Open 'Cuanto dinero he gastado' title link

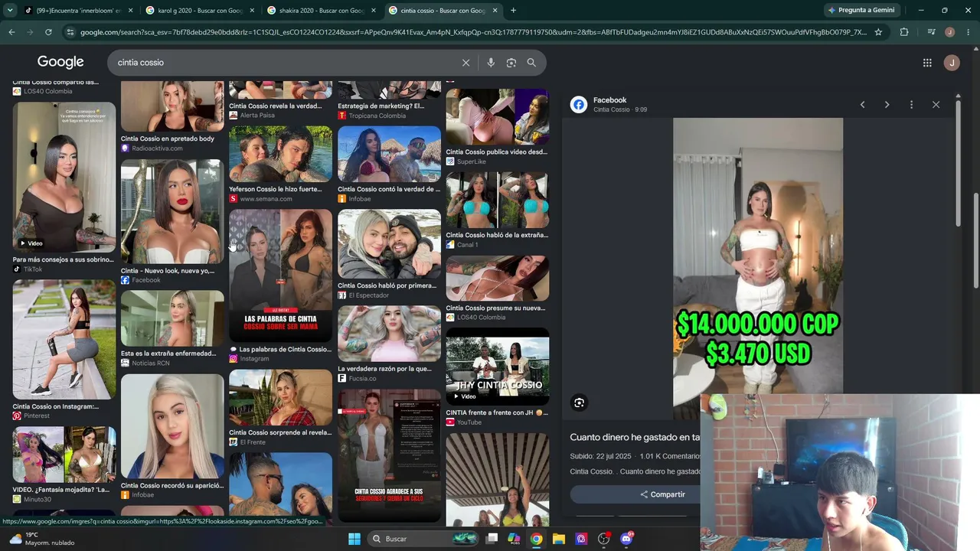click(x=635, y=437)
